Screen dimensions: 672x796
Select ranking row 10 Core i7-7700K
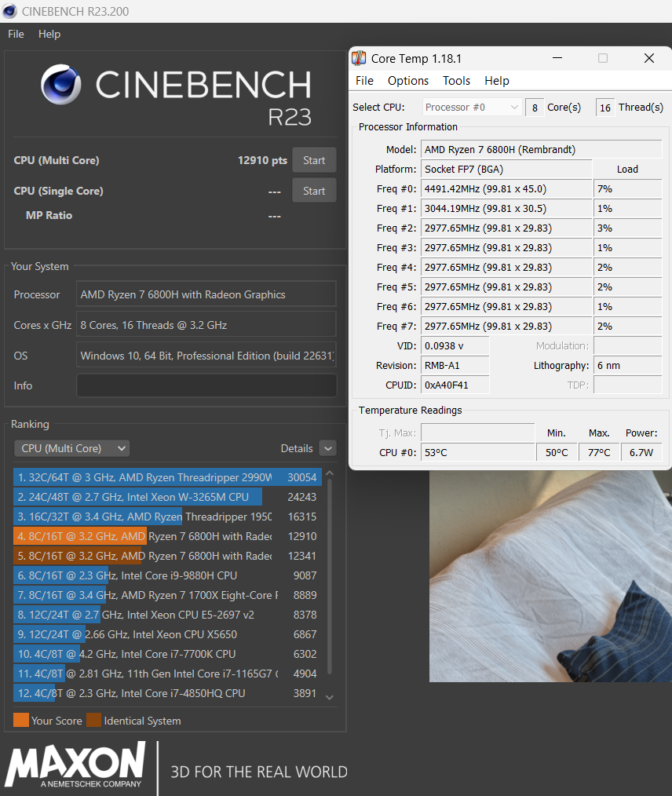[167, 654]
